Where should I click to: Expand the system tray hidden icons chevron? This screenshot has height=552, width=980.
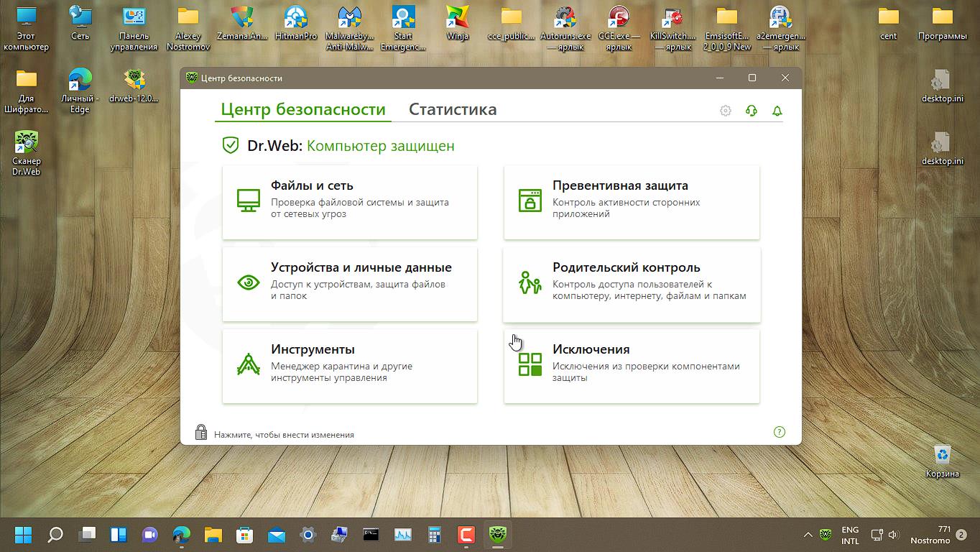pos(808,535)
